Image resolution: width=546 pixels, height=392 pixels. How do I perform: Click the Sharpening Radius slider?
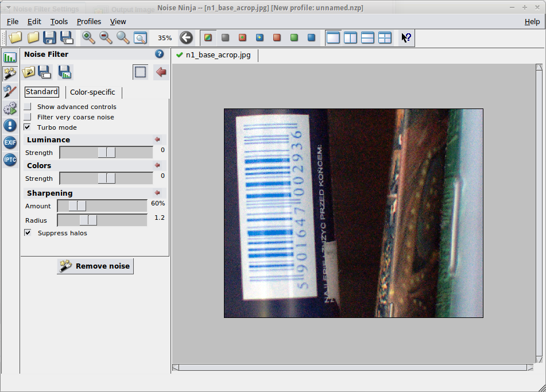tap(102, 220)
